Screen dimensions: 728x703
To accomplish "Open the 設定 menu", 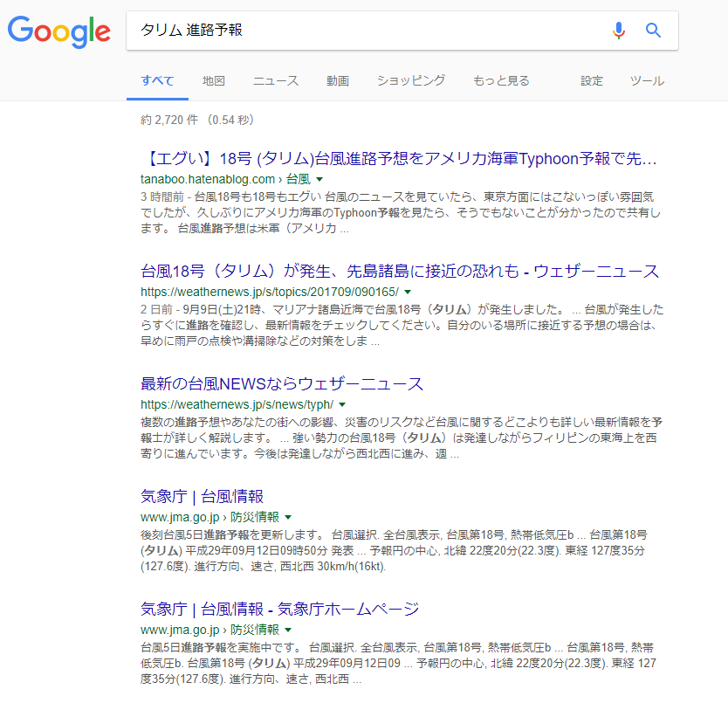I will [x=592, y=81].
